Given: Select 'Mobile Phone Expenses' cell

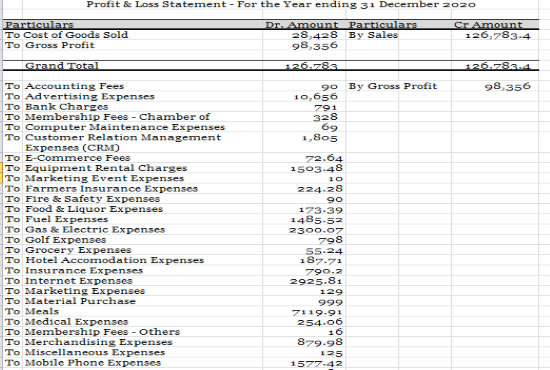Looking at the screenshot, I should click(93, 363).
